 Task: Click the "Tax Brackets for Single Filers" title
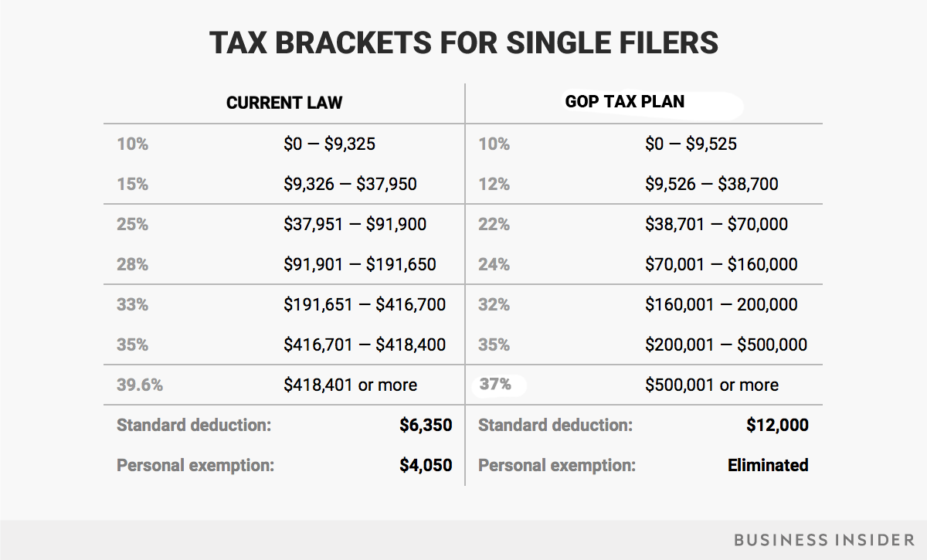pyautogui.click(x=463, y=43)
